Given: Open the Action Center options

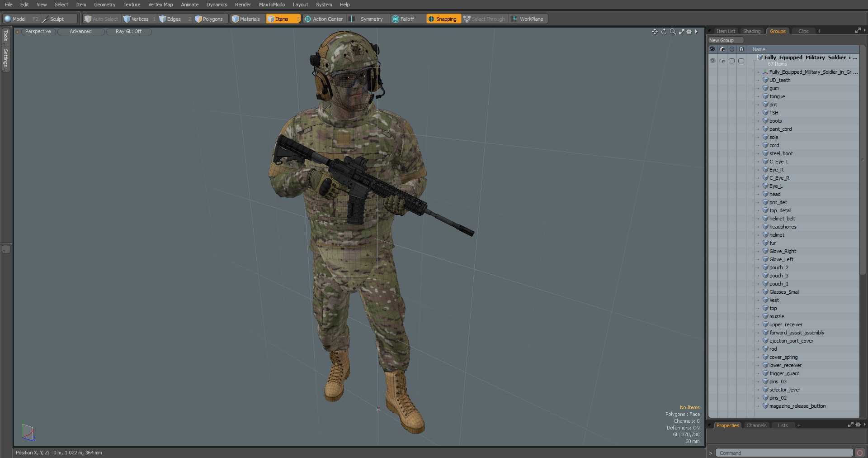Looking at the screenshot, I should (x=324, y=19).
